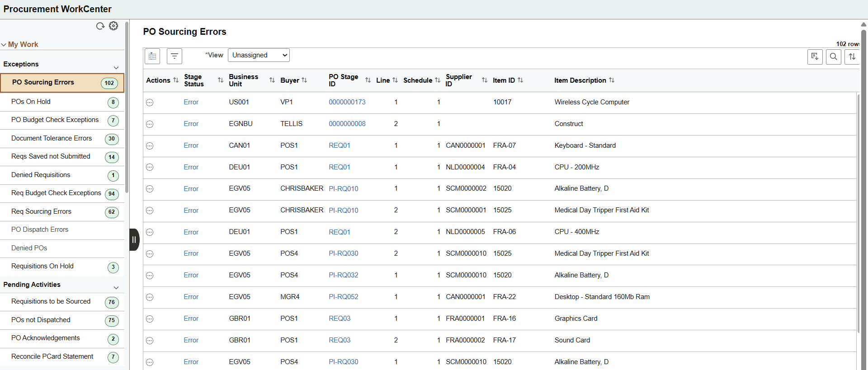Click the grid export or zoom icon
The width and height of the screenshot is (868, 370).
click(x=815, y=56)
